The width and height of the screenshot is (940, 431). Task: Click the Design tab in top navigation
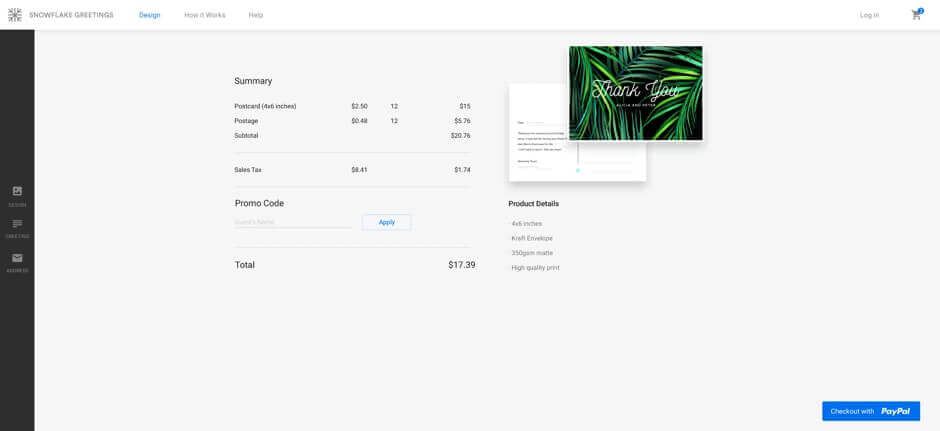[x=149, y=15]
